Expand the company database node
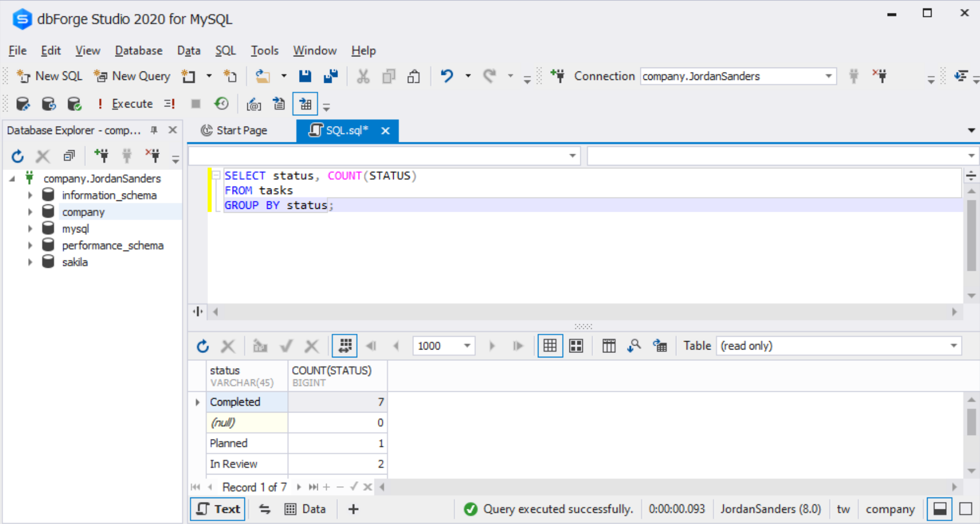980x524 pixels. coord(30,212)
